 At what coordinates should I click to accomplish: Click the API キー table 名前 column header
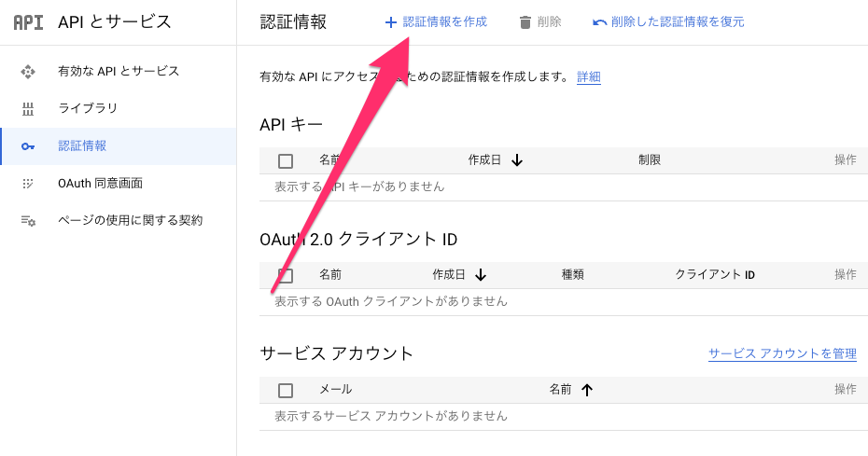tap(329, 160)
